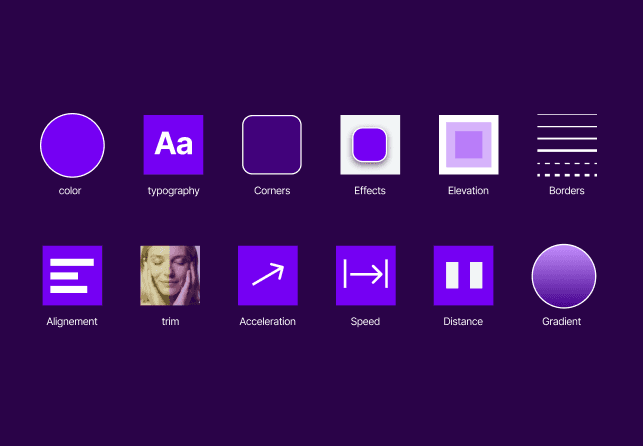Click the "Alignement" label text
This screenshot has height=446, width=643.
pos(72,322)
